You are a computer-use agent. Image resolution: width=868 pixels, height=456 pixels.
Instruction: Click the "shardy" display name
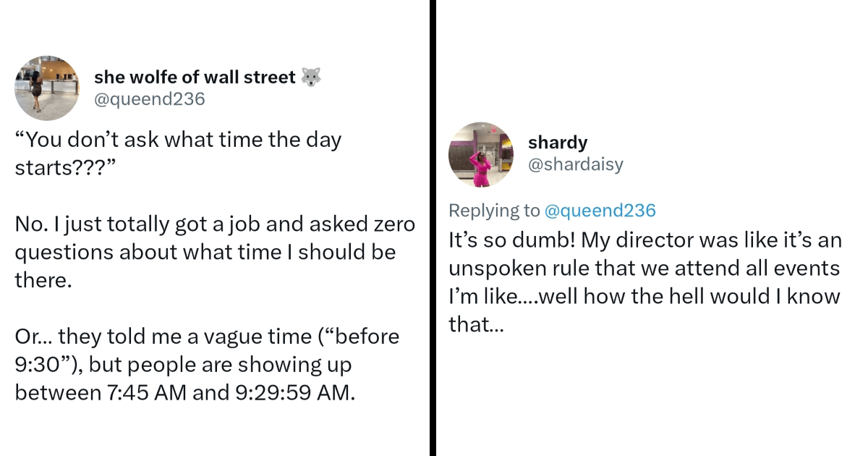558,143
